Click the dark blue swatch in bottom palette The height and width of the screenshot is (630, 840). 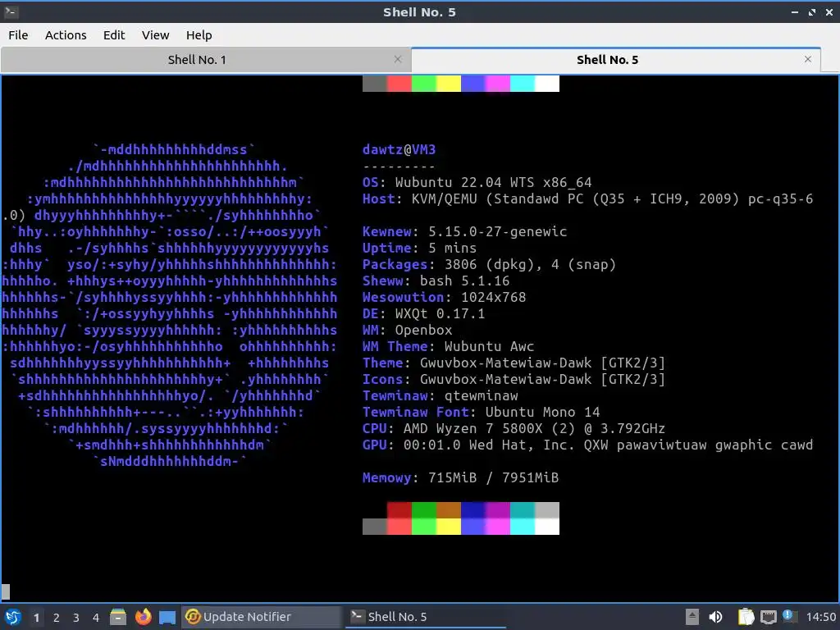click(473, 510)
